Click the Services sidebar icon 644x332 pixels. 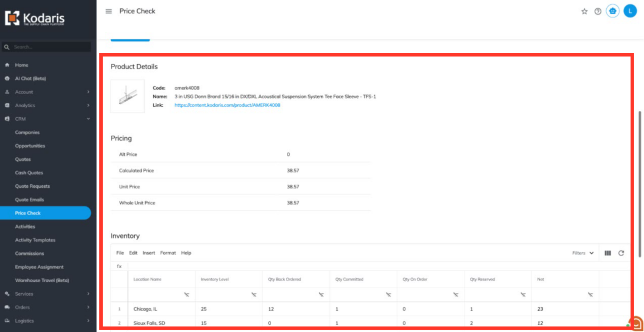click(7, 293)
